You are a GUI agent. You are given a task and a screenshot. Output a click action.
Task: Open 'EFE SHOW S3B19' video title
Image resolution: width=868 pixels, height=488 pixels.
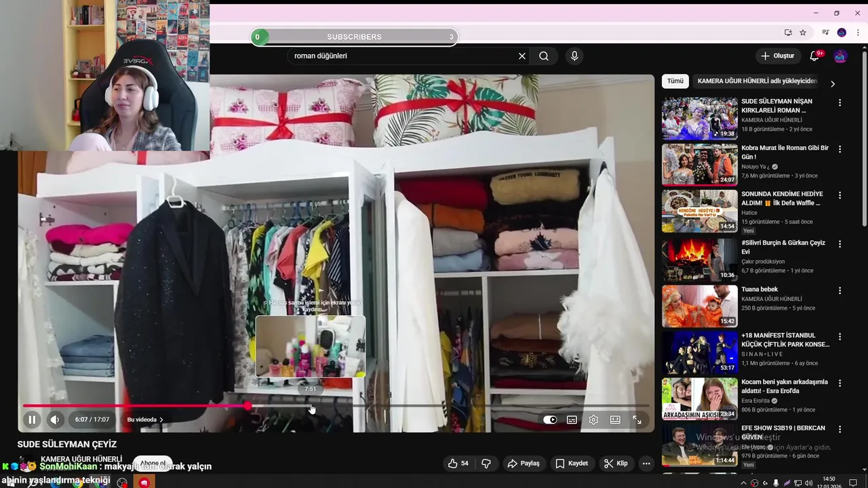coord(783,432)
